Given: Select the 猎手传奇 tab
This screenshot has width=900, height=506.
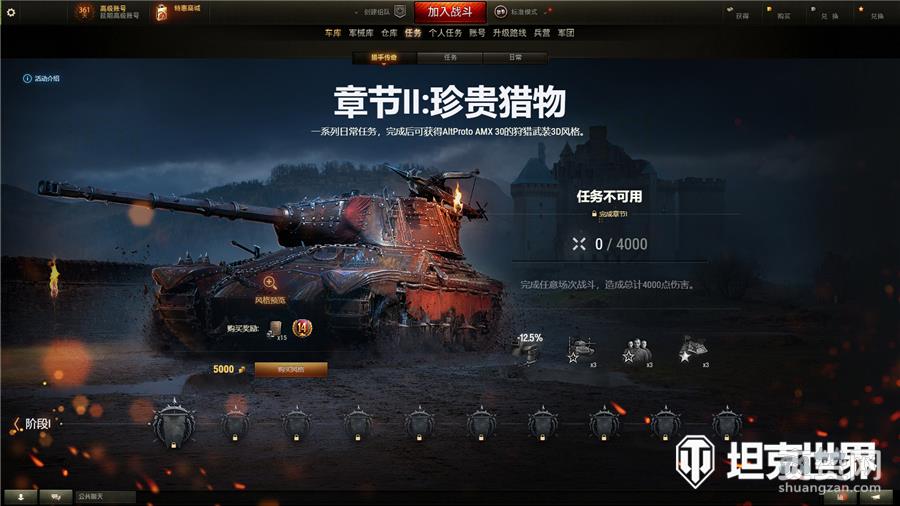Looking at the screenshot, I should [384, 57].
